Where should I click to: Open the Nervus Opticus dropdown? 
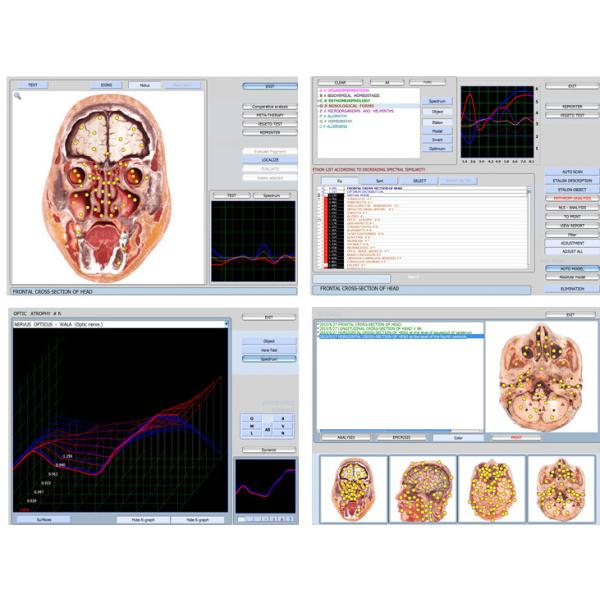226,325
